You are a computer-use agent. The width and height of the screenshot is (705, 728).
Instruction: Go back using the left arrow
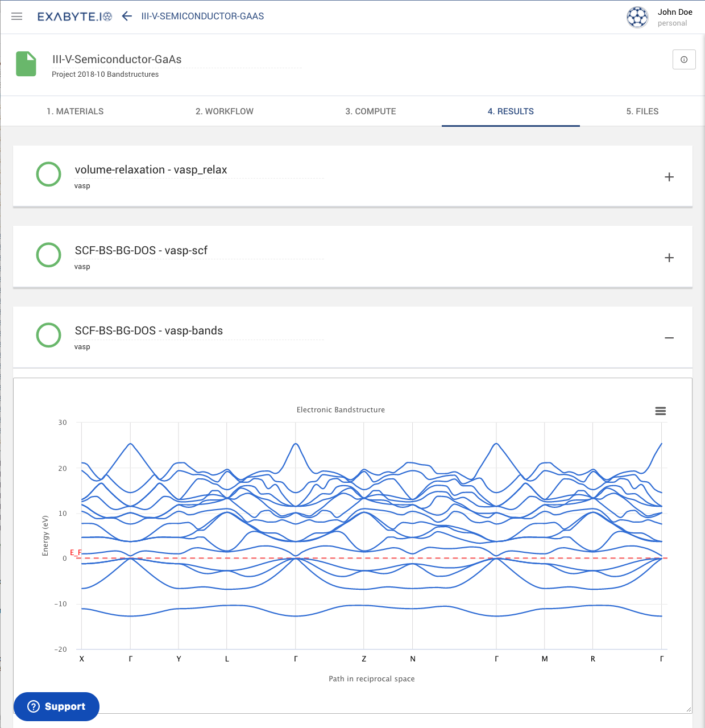[x=127, y=16]
